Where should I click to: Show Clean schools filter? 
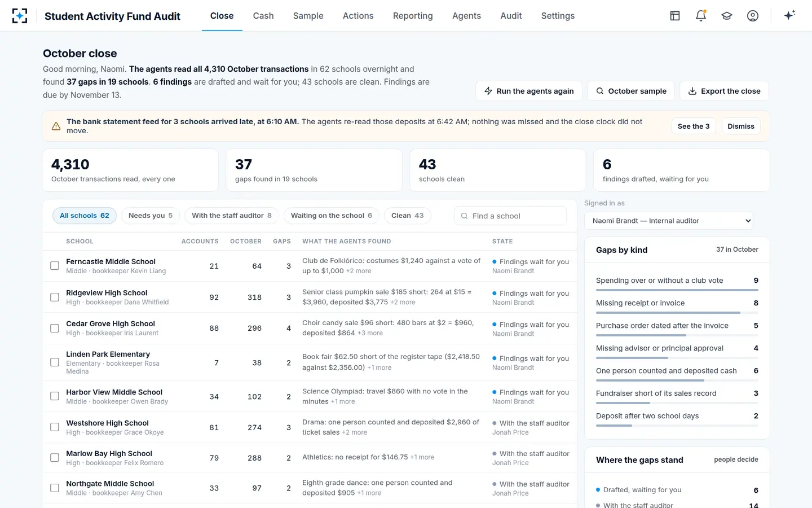[408, 216]
